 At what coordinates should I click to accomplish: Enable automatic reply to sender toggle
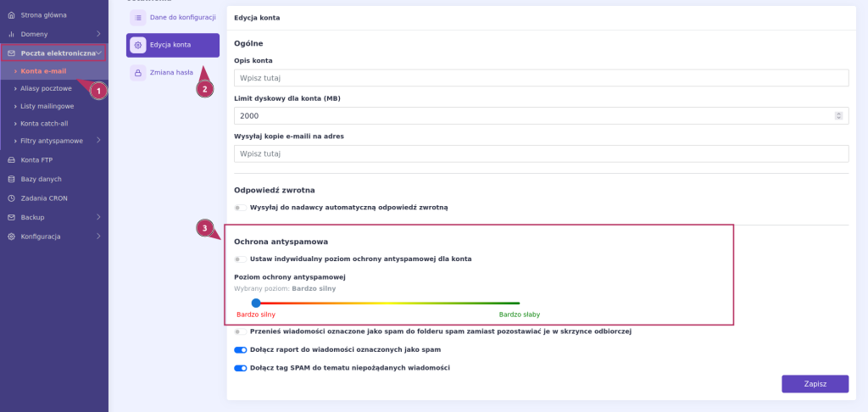coord(240,208)
